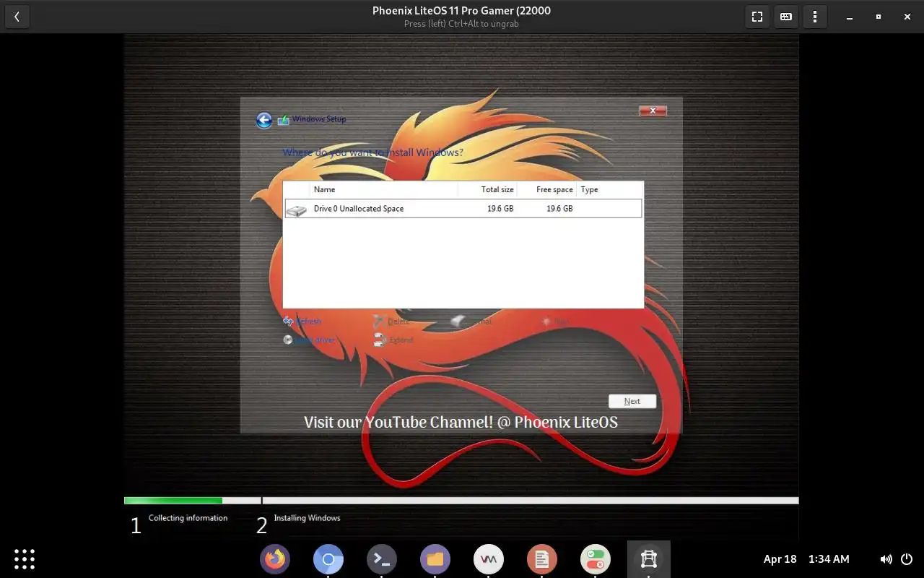Click the New partition link
Screen dimensions: 924x578
click(561, 322)
